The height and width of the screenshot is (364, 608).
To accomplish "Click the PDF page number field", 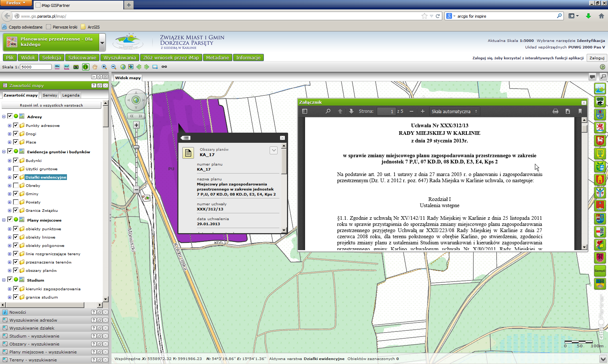I will coord(386,111).
